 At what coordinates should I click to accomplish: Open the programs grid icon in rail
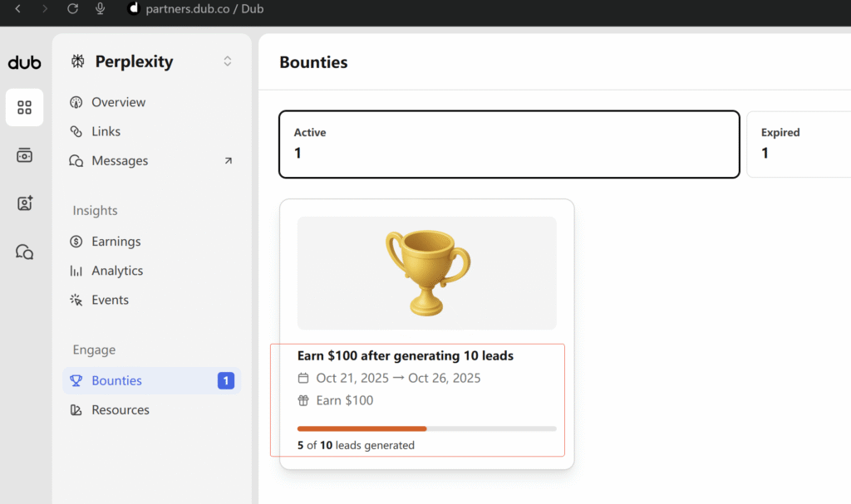click(x=25, y=108)
